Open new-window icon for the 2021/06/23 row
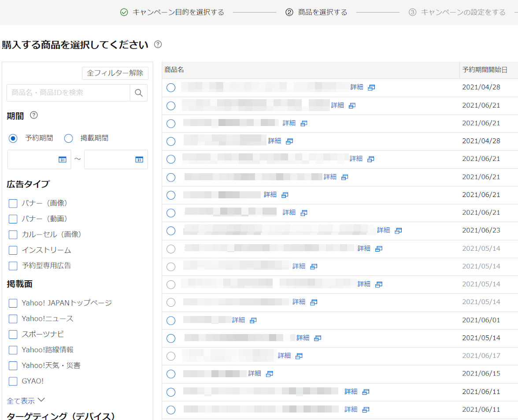This screenshot has width=518, height=420. click(x=398, y=230)
